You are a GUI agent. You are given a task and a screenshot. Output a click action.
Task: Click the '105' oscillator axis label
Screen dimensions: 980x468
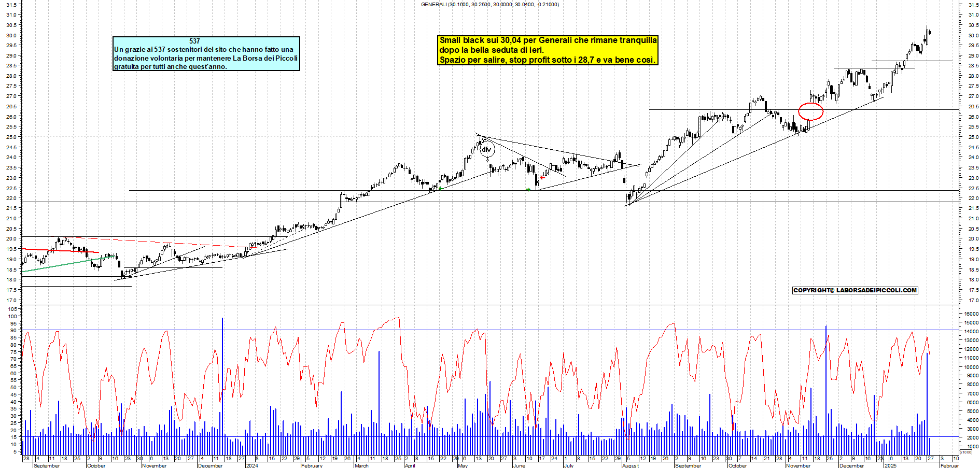[x=13, y=308]
